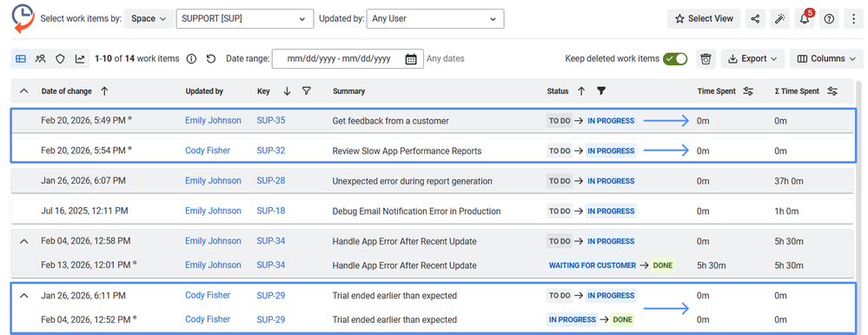Click the 'Jul 16, 2025, 12:11 PM' date
This screenshot has width=868, height=335.
[84, 211]
